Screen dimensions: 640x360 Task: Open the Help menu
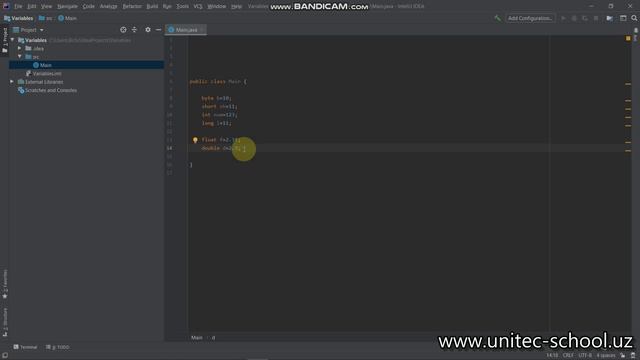[236, 7]
